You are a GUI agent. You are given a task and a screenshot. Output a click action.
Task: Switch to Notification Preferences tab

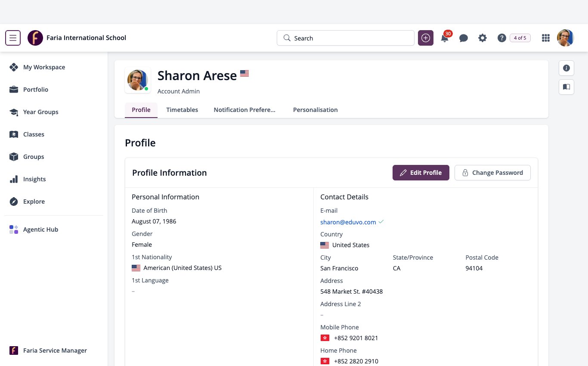[x=244, y=110]
